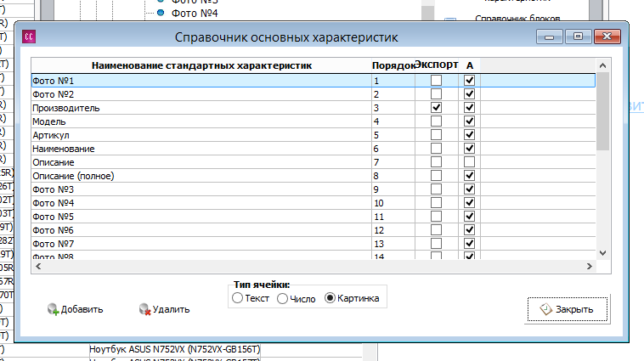Uncheck column A checkbox for Фото №4

[x=470, y=202]
